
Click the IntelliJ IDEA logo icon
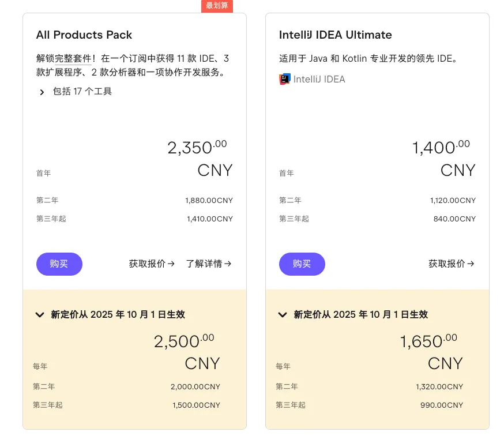284,80
